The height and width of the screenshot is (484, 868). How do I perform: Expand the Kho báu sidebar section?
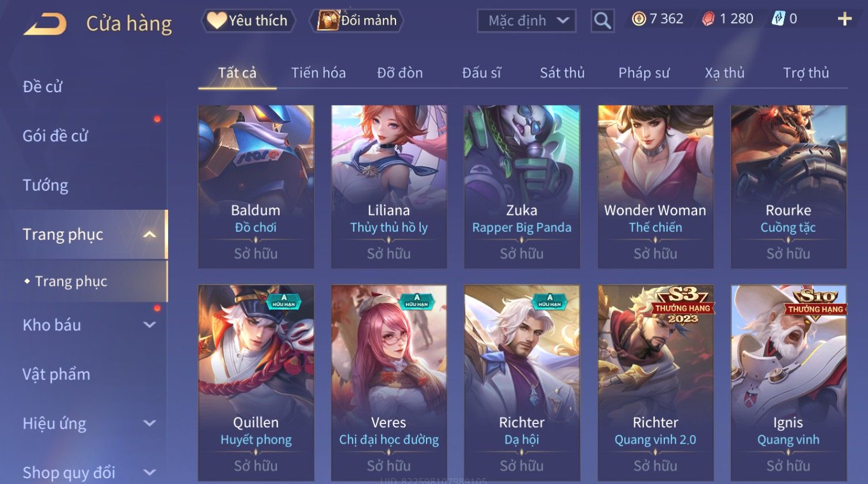point(150,325)
